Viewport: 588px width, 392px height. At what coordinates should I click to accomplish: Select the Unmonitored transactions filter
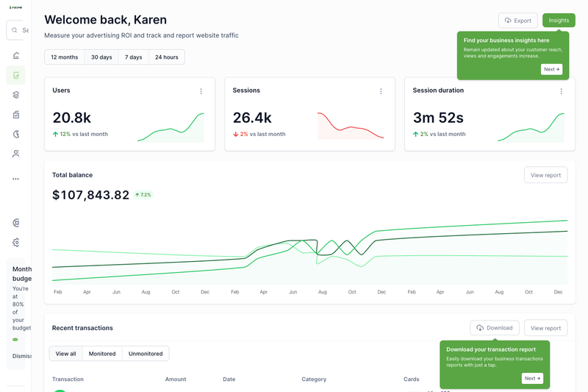pos(146,354)
